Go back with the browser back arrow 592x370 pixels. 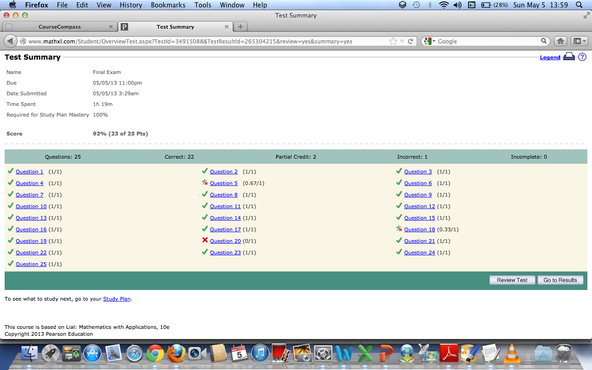click(10, 41)
